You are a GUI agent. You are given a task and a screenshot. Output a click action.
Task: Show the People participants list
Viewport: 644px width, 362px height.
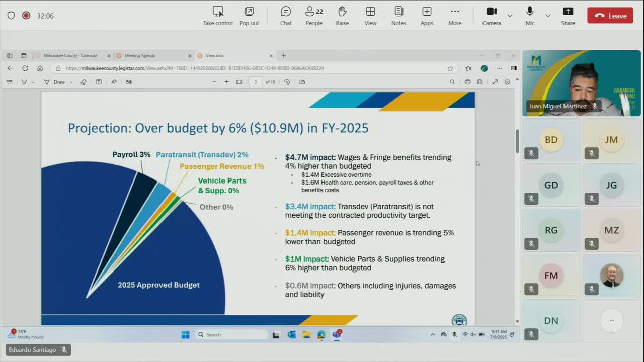point(314,16)
